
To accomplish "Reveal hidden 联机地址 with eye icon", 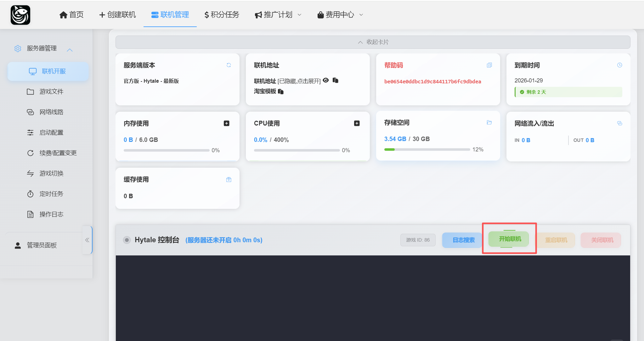I will tap(326, 80).
